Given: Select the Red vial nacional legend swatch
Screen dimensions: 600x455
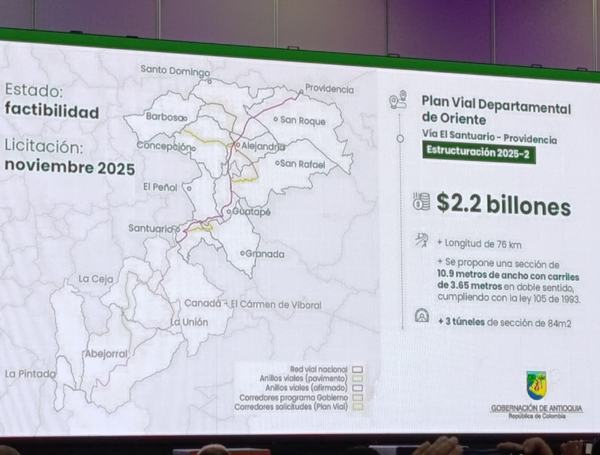Looking at the screenshot, I should [355, 367].
